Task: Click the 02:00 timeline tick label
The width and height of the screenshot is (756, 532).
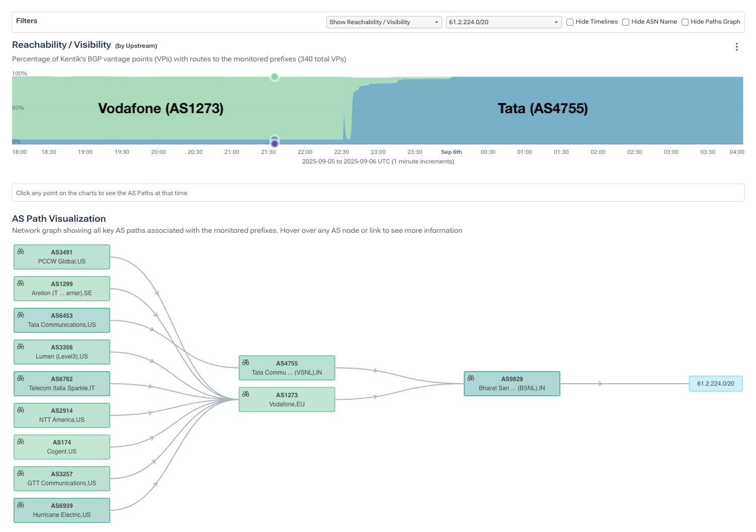Action: click(x=598, y=152)
